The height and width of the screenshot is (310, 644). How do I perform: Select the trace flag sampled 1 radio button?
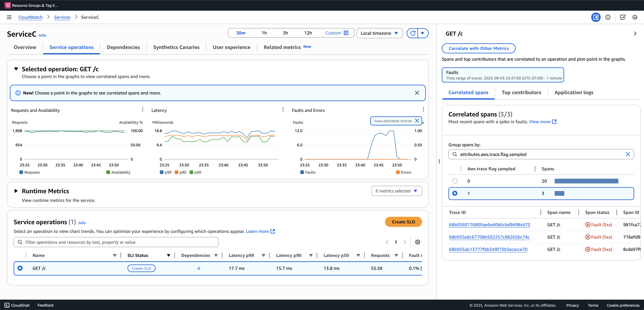tap(455, 193)
